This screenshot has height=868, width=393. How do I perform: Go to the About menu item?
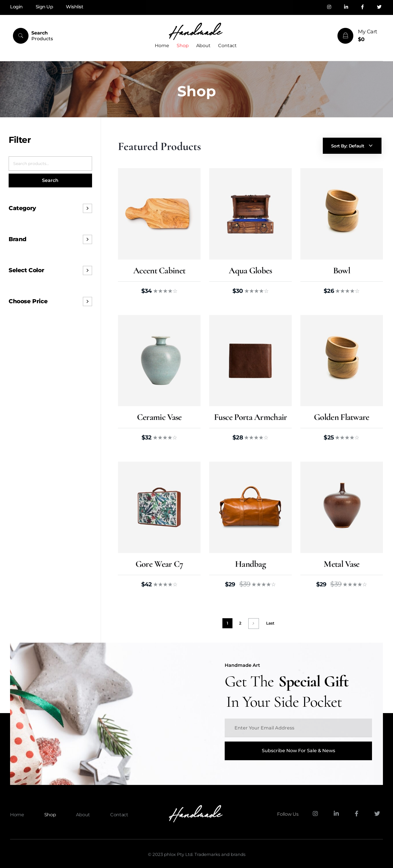point(203,45)
